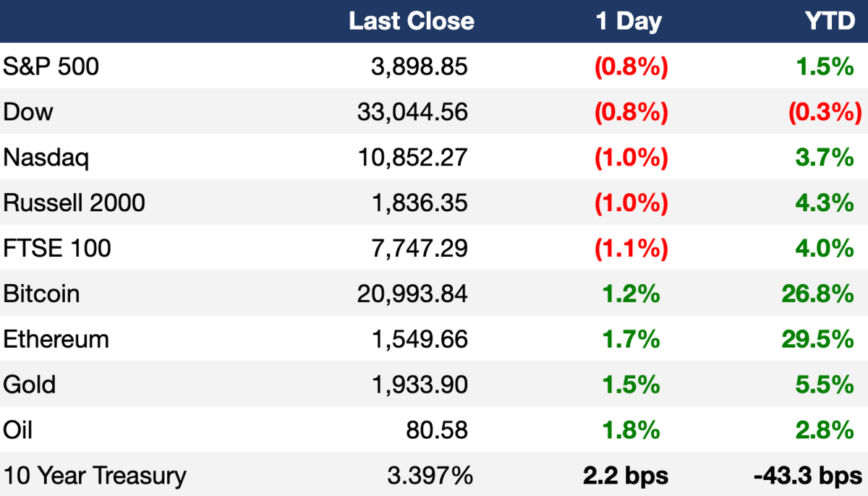Click the 10 Year Treasury label

point(95,476)
